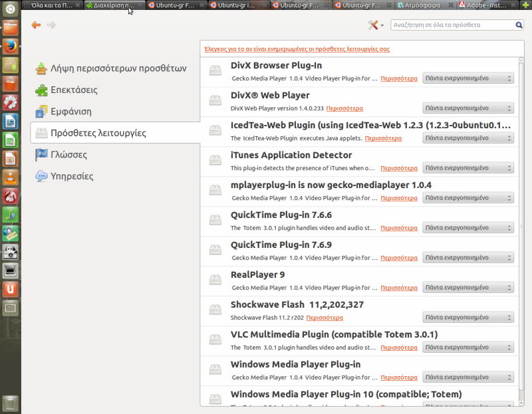Click DivX Web Player lego icon
The image size is (532, 414).
[x=215, y=100]
